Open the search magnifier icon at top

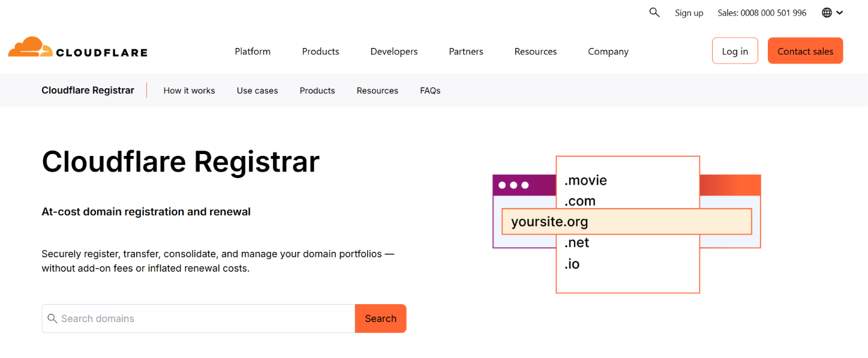pos(654,13)
